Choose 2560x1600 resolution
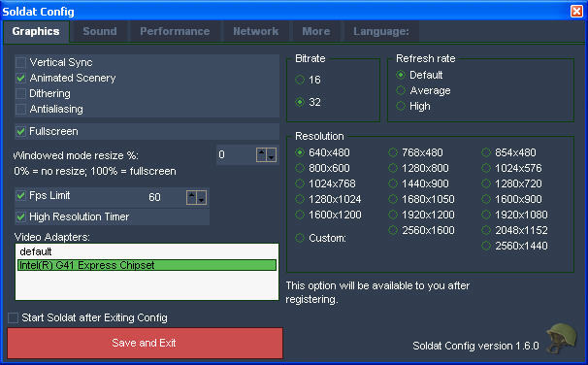 click(393, 230)
